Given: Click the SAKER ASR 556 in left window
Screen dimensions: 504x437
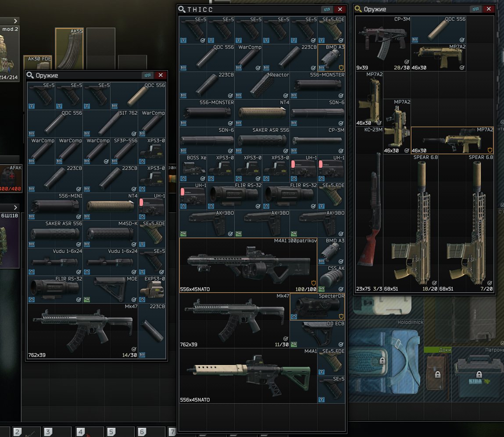Looking at the screenshot, I should tap(55, 234).
